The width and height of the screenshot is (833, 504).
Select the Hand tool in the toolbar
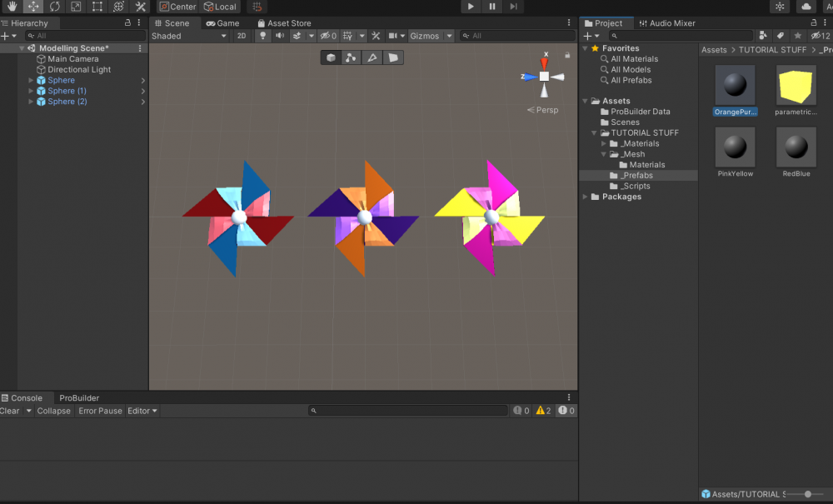[x=12, y=7]
